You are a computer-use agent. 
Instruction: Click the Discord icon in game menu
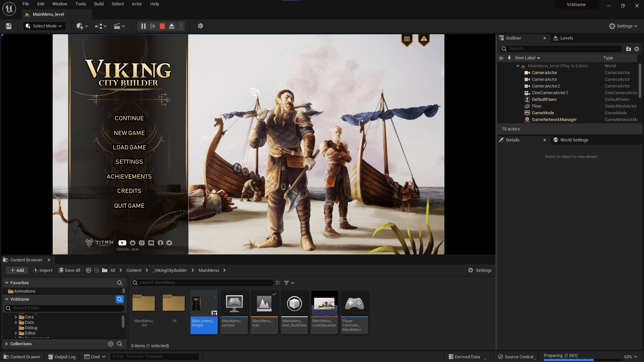(x=151, y=243)
